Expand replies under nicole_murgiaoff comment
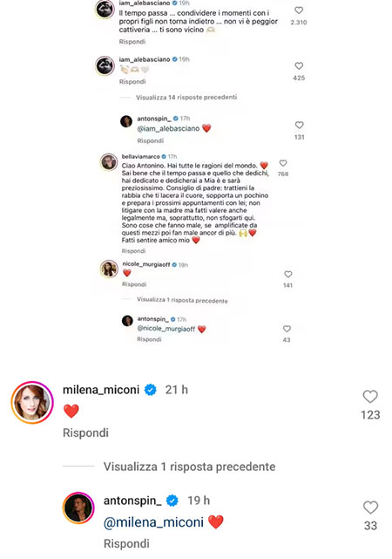This screenshot has height=559, width=392. pos(182,300)
